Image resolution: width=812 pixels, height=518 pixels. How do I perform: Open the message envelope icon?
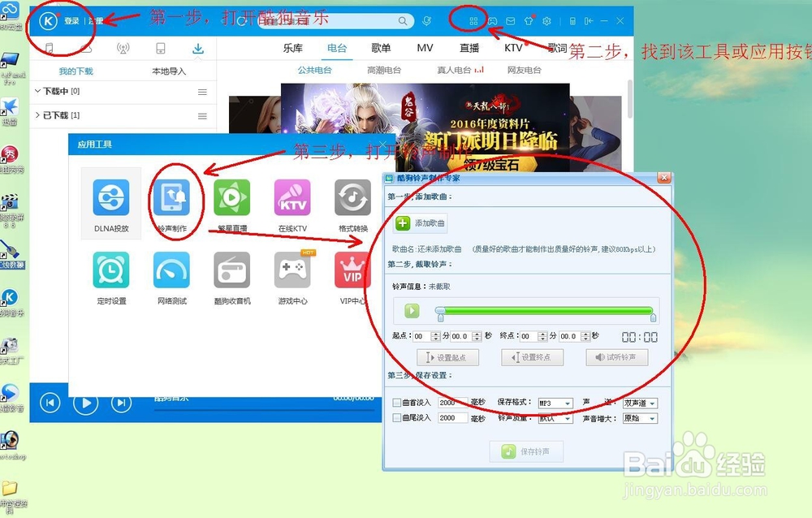pos(511,21)
